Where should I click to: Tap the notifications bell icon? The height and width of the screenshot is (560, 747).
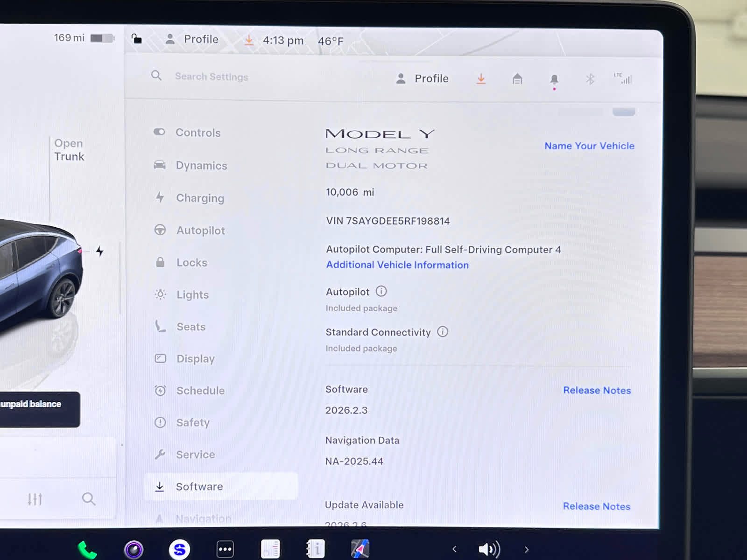pyautogui.click(x=554, y=79)
